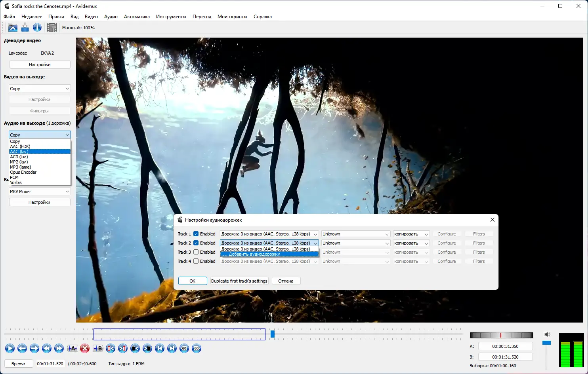Expand the video output Copy dropdown
Viewport: 588px width, 374px height.
39,89
